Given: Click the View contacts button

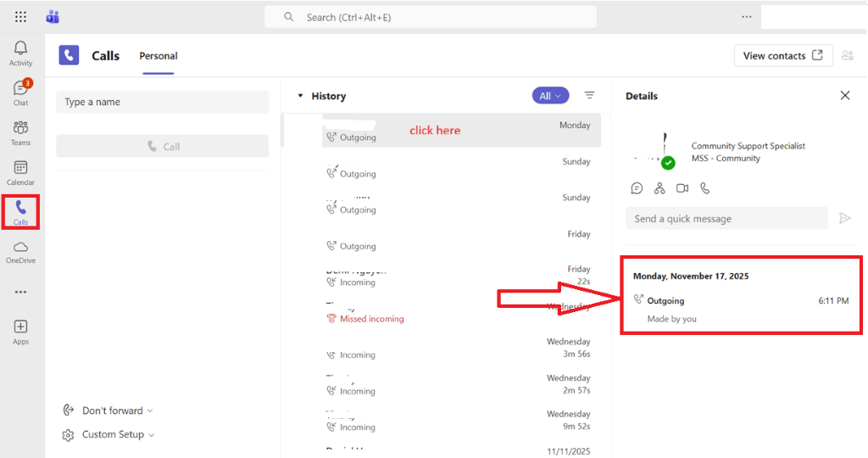Looking at the screenshot, I should (x=783, y=55).
